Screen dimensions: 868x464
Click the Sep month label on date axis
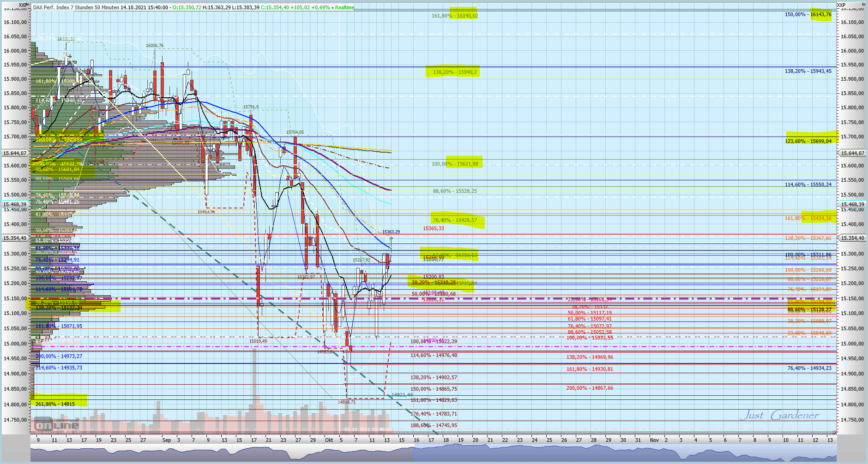pos(167,440)
